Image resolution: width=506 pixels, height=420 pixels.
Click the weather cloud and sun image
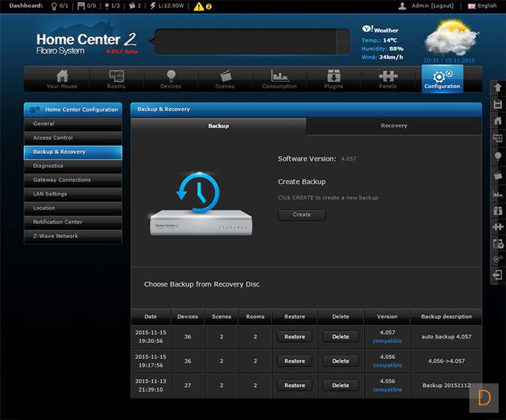click(x=451, y=37)
